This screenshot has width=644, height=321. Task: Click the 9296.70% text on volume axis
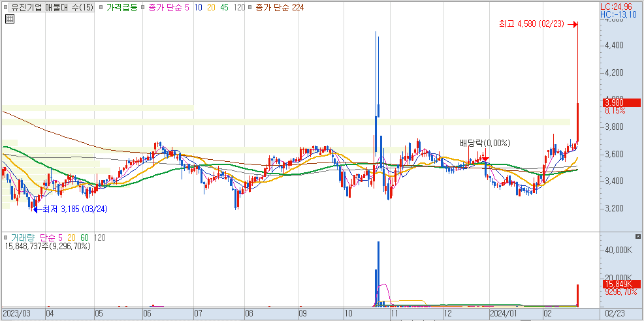(x=620, y=292)
